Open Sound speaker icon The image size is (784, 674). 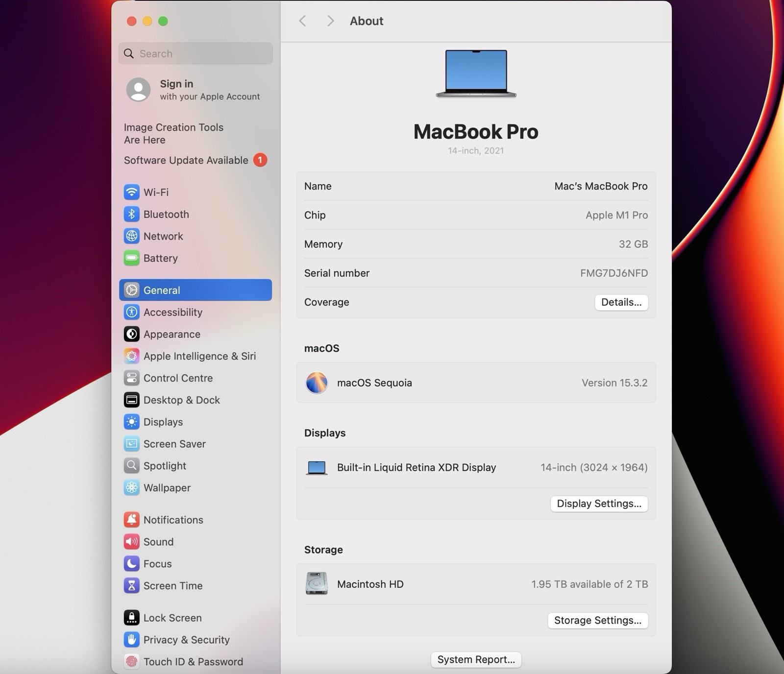pos(131,542)
